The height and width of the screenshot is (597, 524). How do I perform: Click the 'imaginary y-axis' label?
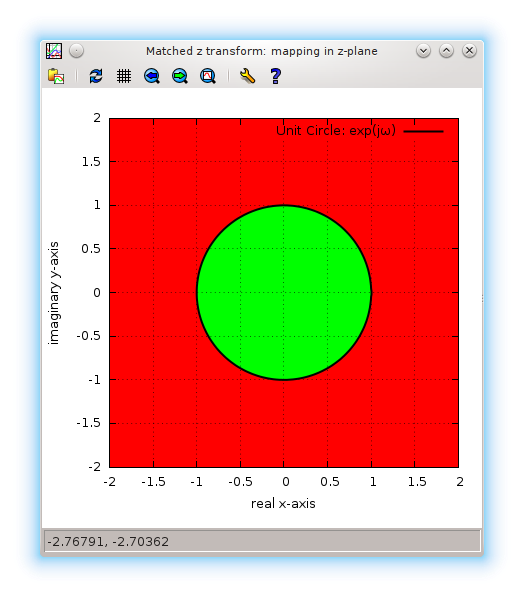coord(54,293)
